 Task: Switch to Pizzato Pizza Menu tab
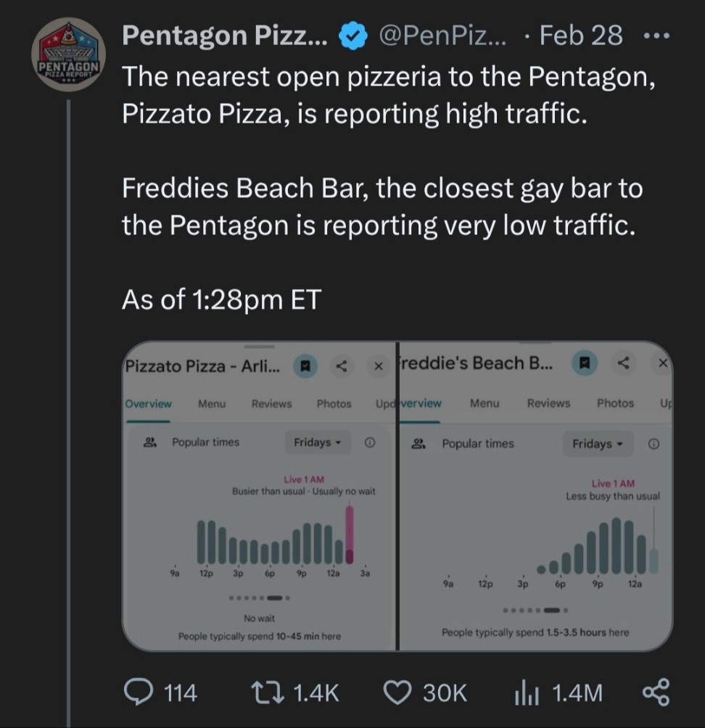[212, 403]
